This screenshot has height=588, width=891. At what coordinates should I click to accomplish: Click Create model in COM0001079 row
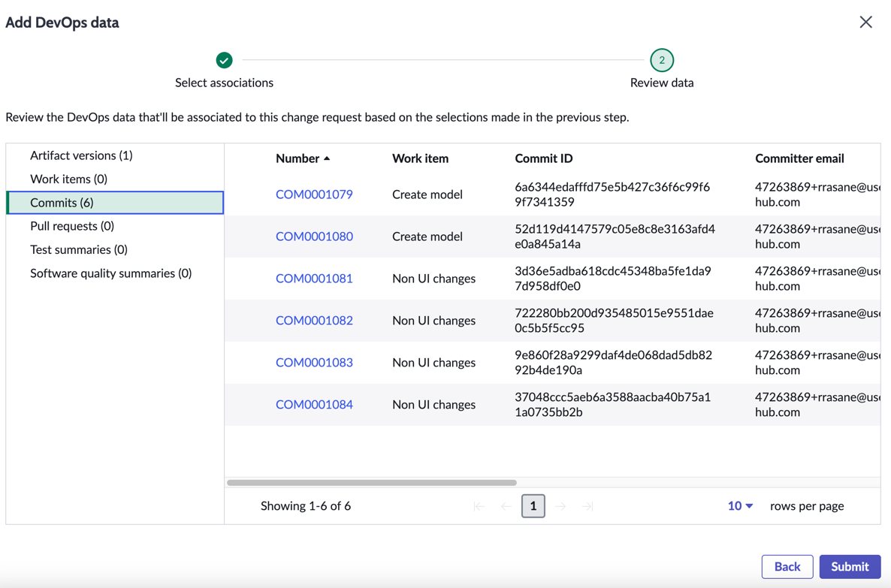(427, 194)
